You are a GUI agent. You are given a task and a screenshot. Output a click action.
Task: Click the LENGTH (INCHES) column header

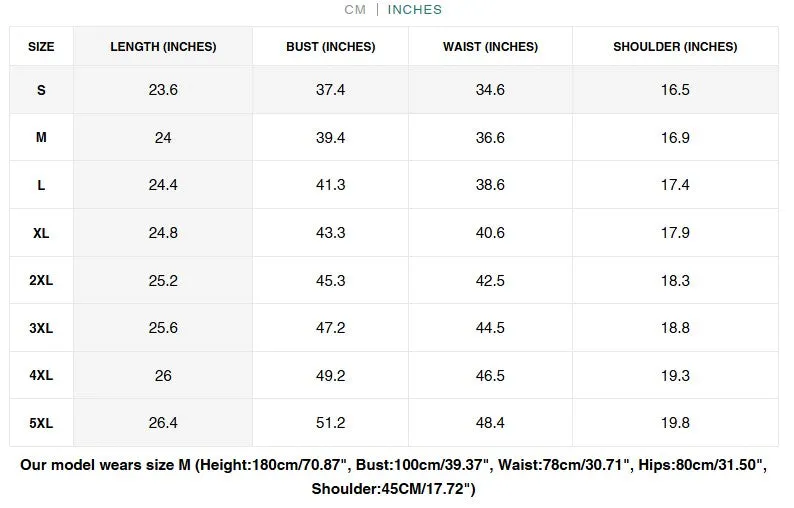click(x=163, y=47)
